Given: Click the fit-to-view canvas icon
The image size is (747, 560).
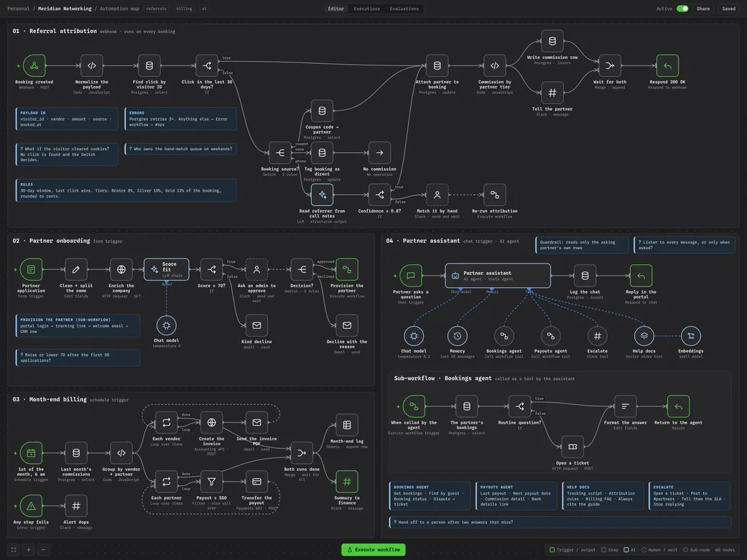Looking at the screenshot, I should click(x=14, y=549).
